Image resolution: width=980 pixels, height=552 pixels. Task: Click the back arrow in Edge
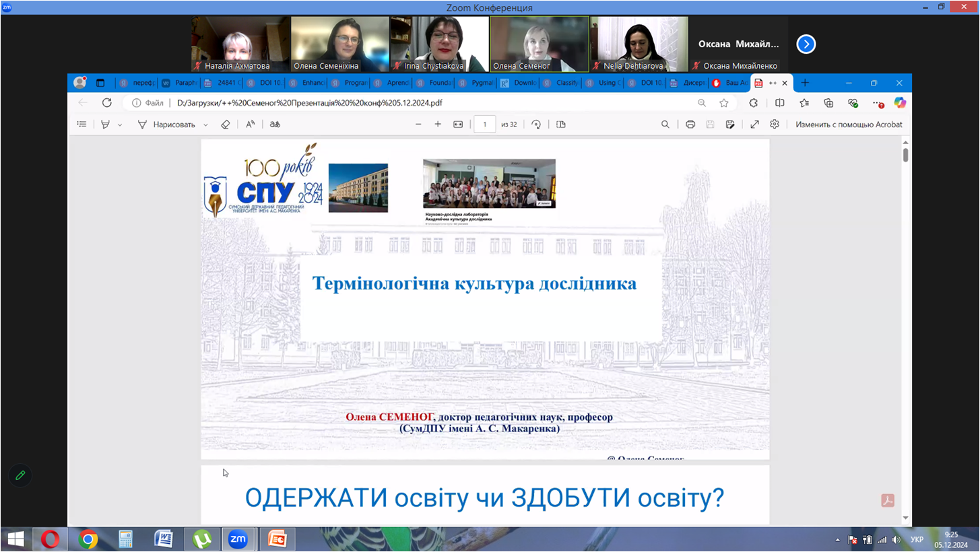83,103
